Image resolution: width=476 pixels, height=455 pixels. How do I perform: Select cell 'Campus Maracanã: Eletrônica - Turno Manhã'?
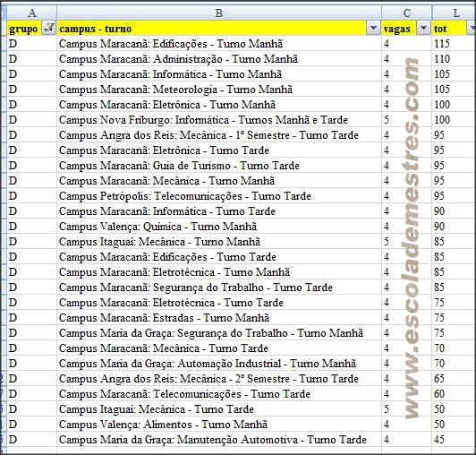click(219, 105)
